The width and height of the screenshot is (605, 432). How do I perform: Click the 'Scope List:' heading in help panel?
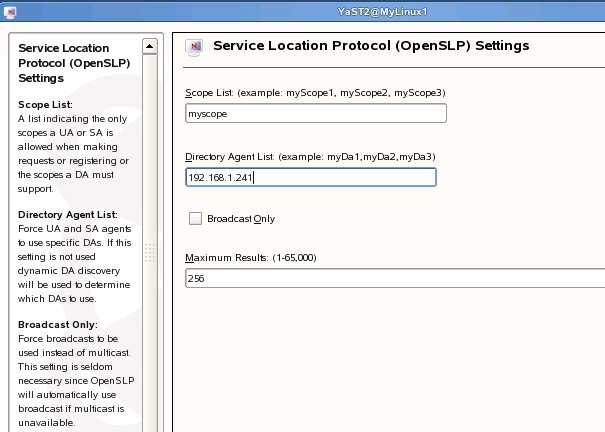point(45,105)
